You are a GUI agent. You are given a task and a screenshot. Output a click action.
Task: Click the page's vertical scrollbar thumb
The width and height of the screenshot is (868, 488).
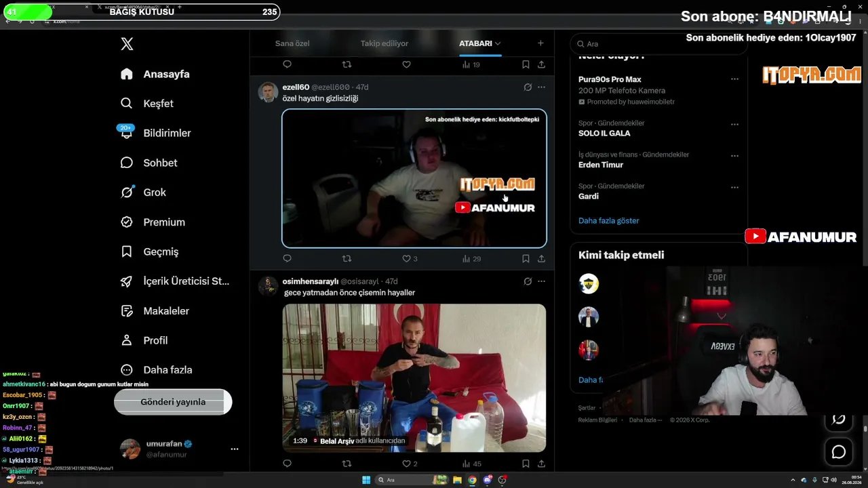[x=865, y=428]
